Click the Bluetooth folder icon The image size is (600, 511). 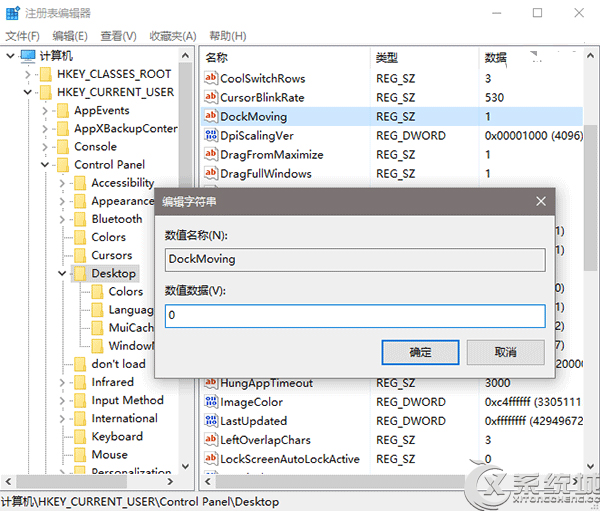click(x=80, y=219)
